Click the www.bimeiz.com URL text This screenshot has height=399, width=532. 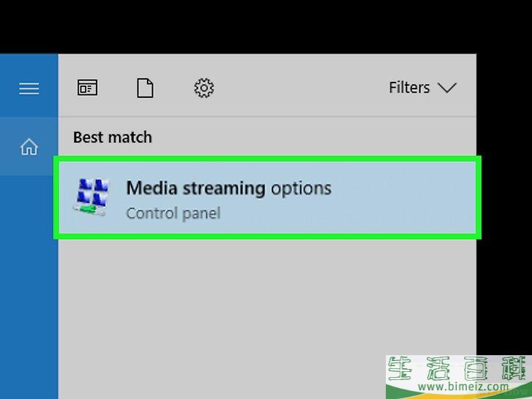[463, 387]
